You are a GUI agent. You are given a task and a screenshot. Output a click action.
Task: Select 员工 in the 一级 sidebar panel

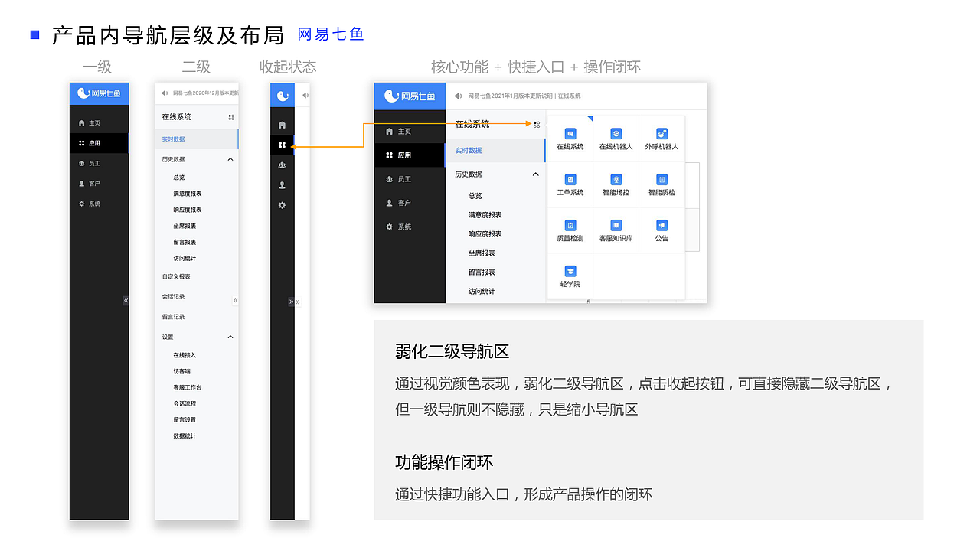tap(100, 163)
